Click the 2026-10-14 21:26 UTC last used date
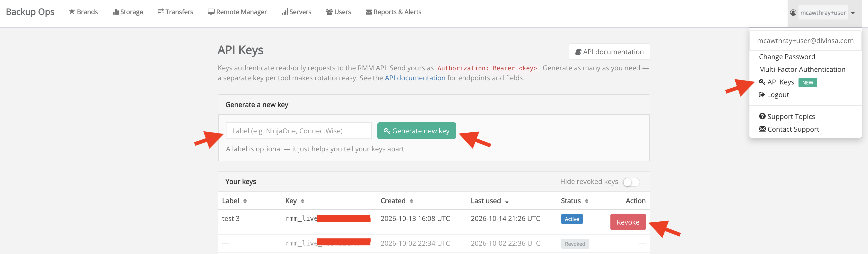This screenshot has height=254, width=868. click(x=505, y=218)
